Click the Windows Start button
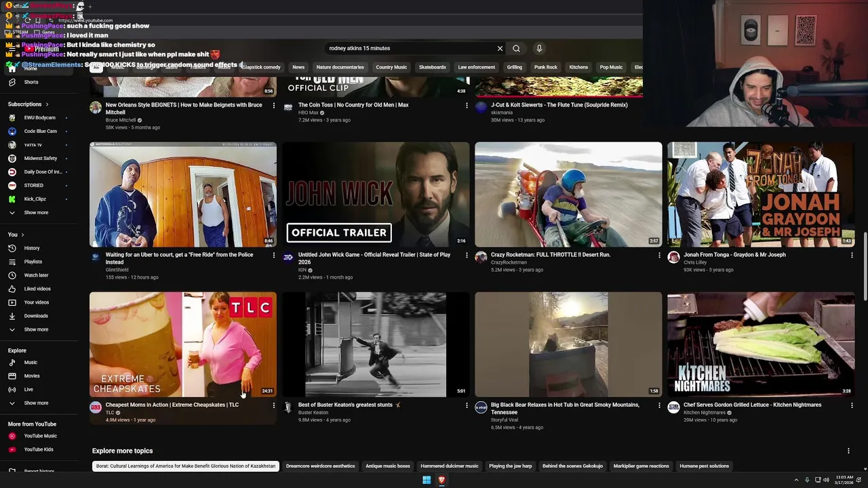This screenshot has width=868, height=488. pos(427,480)
